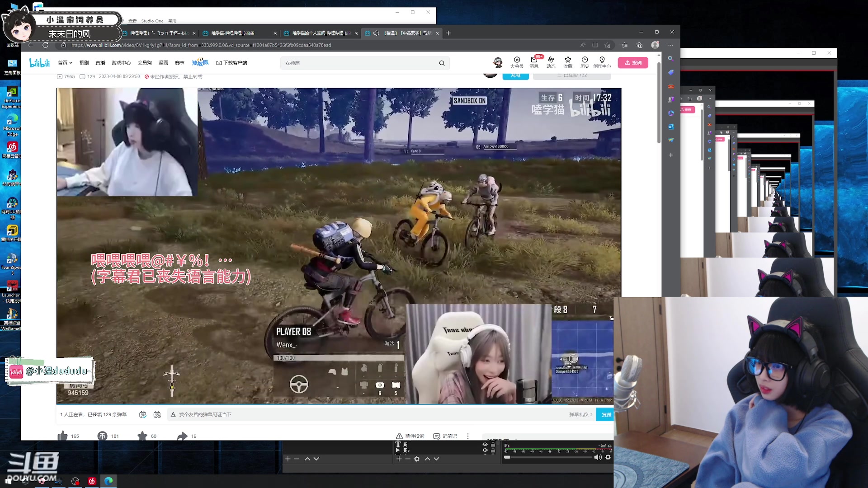Image resolution: width=868 pixels, height=488 pixels.
Task: Open the 首页 dropdown menu
Action: click(x=65, y=63)
